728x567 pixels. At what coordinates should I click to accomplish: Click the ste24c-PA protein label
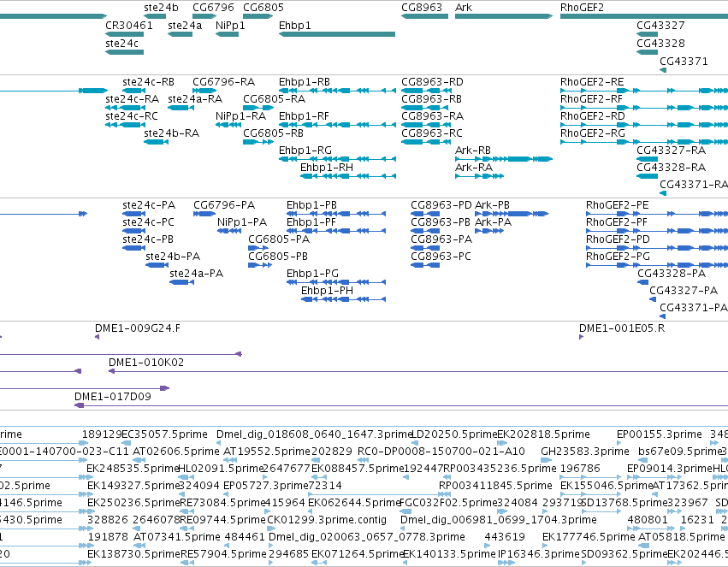(149, 205)
